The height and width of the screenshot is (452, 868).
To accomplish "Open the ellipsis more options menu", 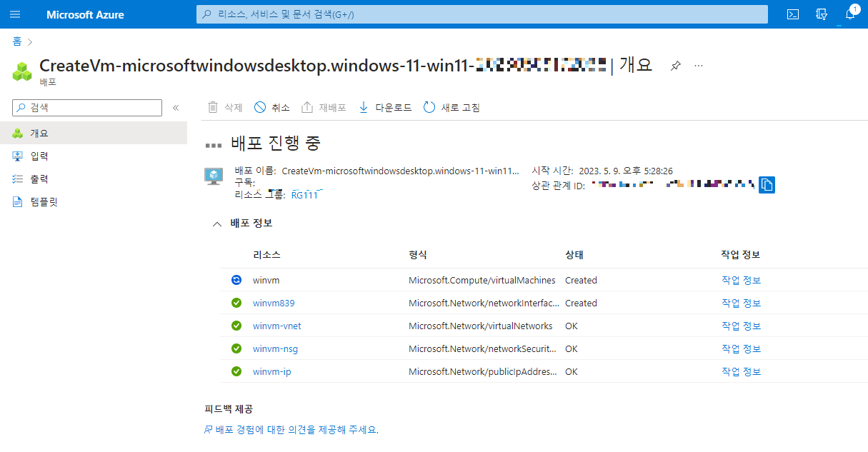I will click(x=699, y=66).
